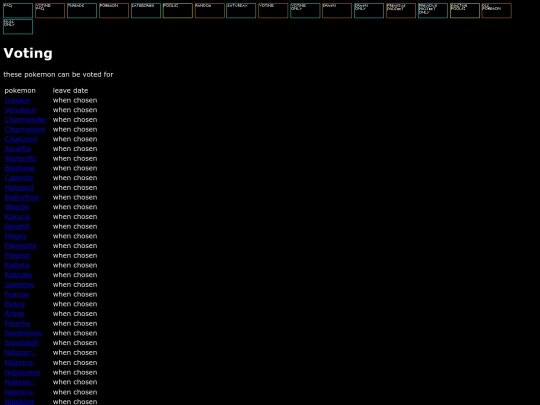The height and width of the screenshot is (405, 540).
Task: Open the Squirtle link
Action: tap(18, 148)
